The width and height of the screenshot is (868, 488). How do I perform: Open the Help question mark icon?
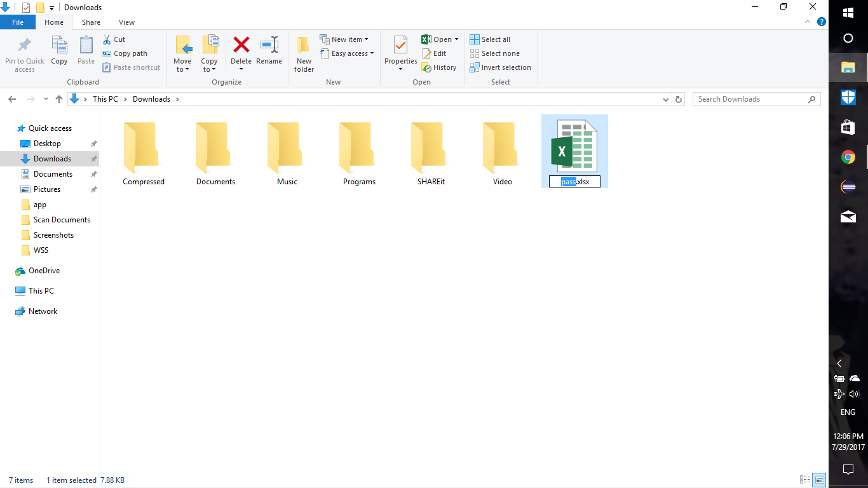822,22
